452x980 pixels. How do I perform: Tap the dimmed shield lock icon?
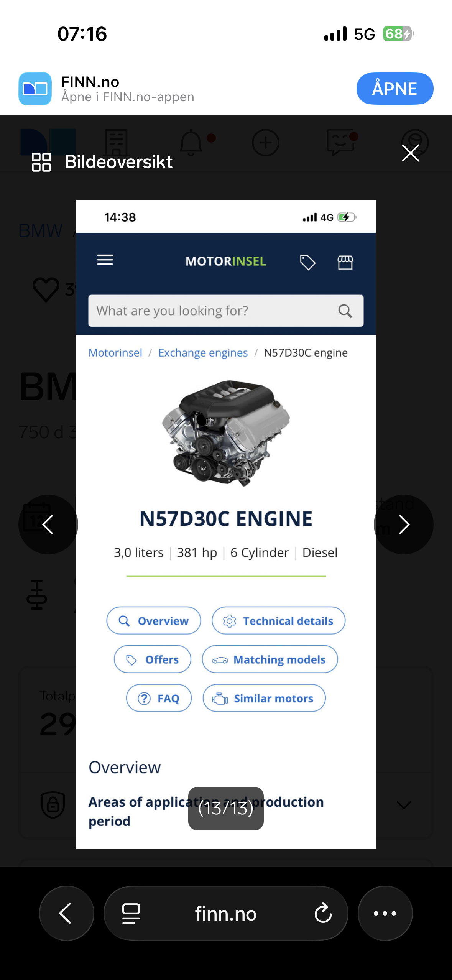point(53,804)
